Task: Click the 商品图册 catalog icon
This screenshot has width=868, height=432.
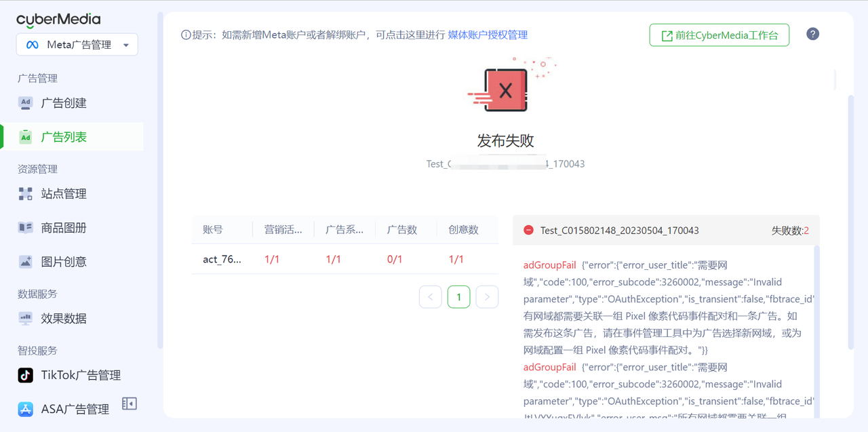Action: [26, 228]
